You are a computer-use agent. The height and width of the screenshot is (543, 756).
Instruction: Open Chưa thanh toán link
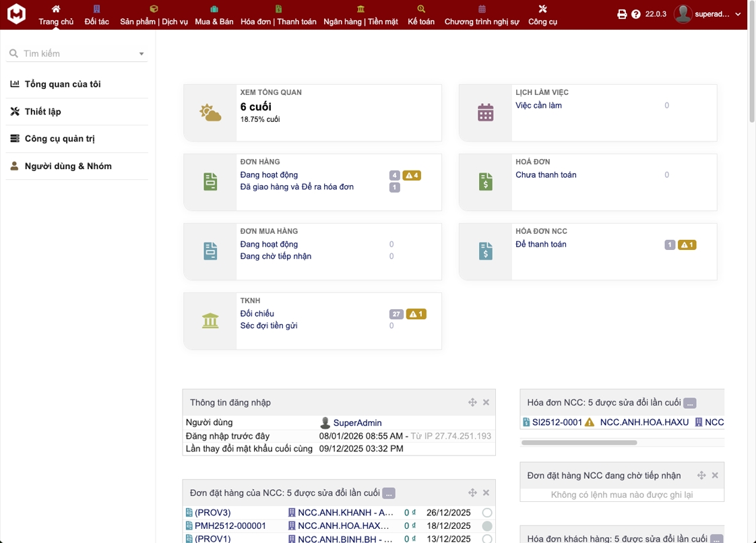[546, 174]
